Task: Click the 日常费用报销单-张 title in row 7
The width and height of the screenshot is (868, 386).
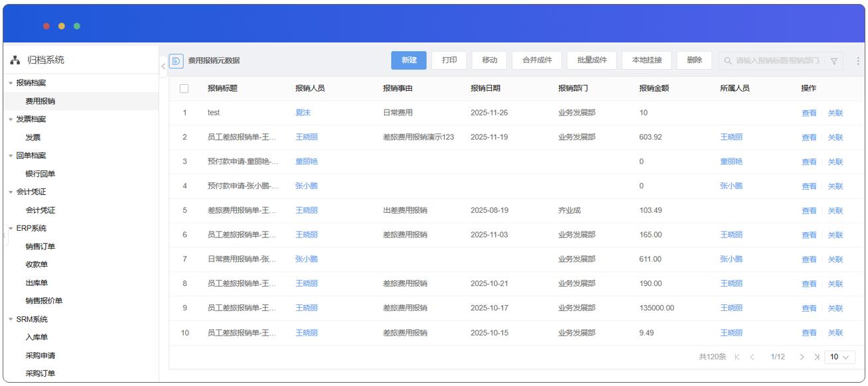Action: tap(242, 259)
